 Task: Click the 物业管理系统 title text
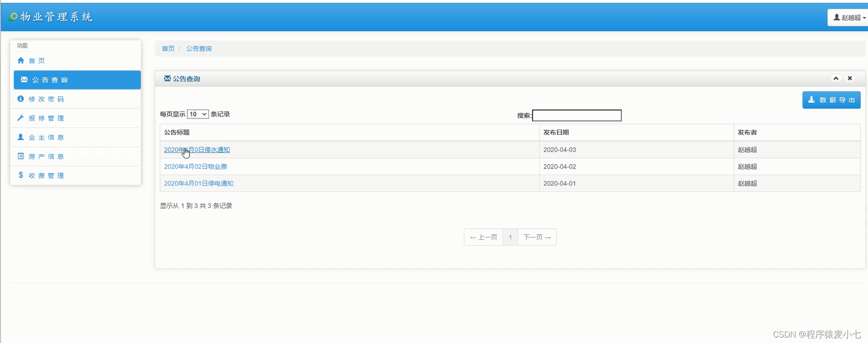point(56,17)
